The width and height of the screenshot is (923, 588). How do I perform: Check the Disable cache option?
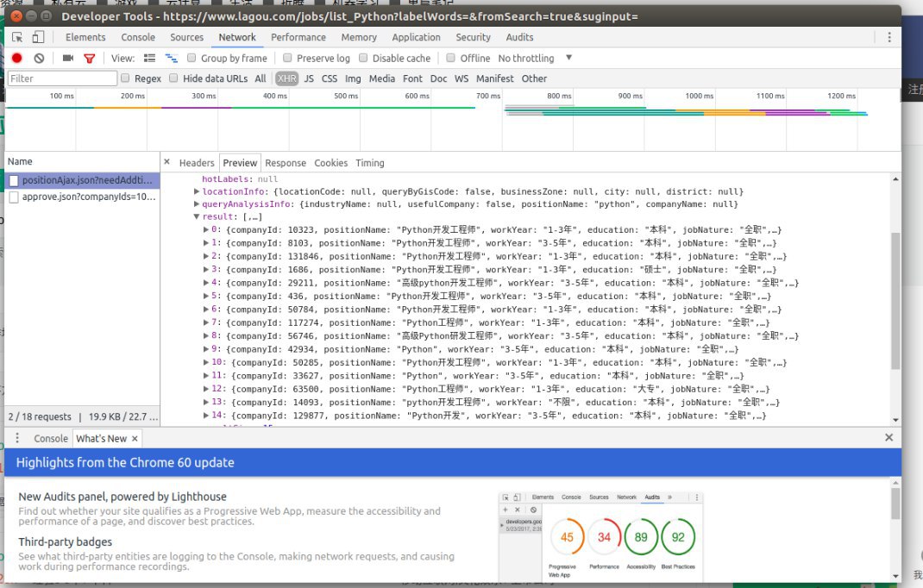[363, 58]
